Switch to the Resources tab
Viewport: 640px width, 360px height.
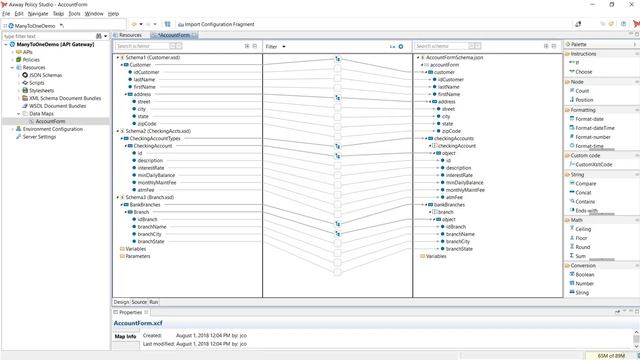point(130,35)
